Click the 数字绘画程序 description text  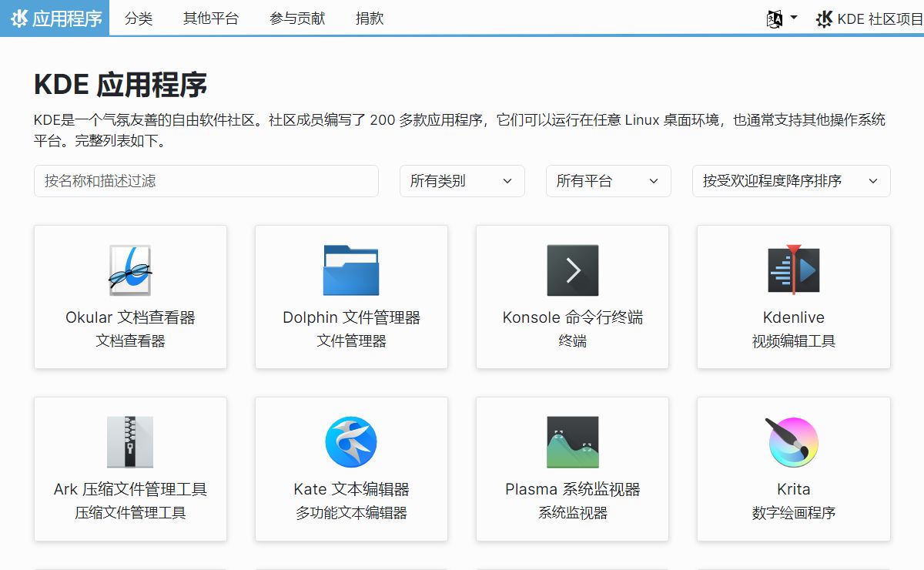pos(793,513)
